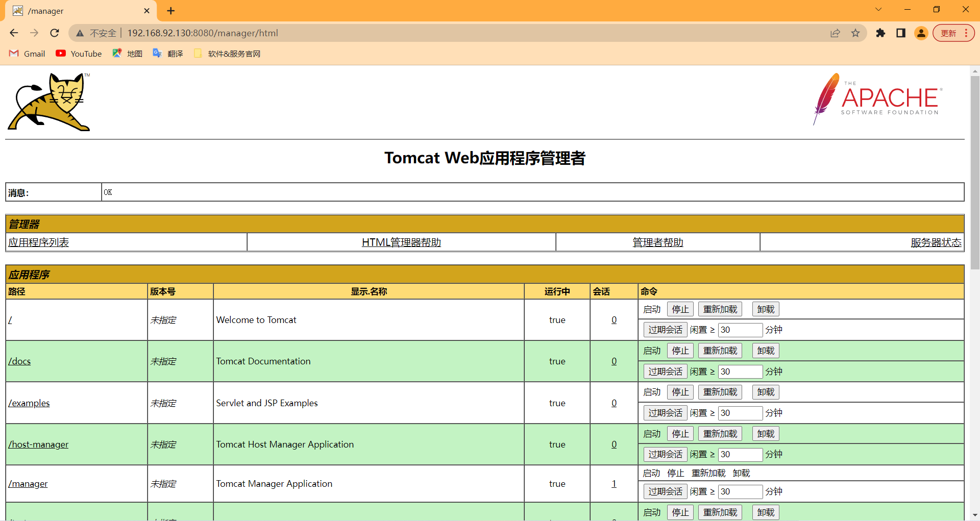The width and height of the screenshot is (980, 521).
Task: Reload the manager page
Action: click(x=55, y=33)
